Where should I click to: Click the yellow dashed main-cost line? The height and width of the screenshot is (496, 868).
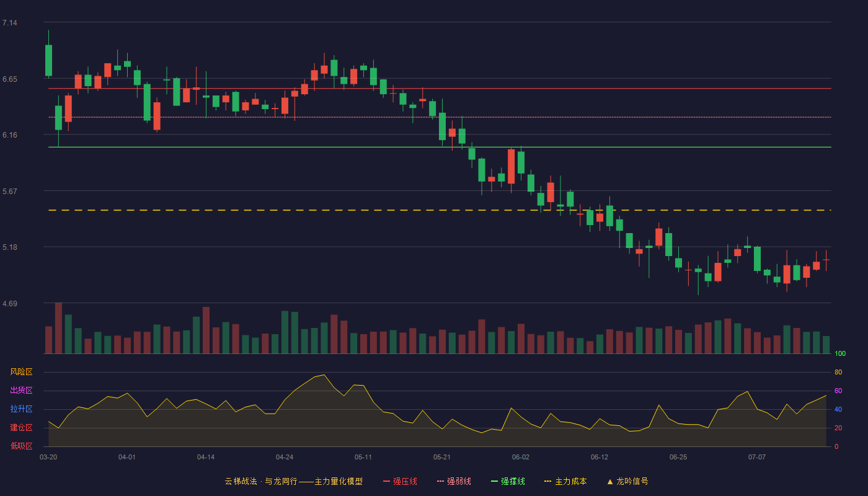(440, 210)
